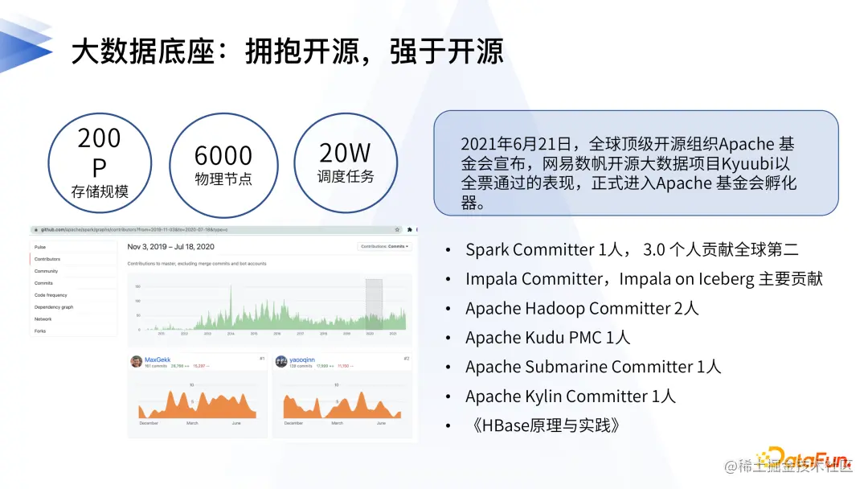Open the MaxGekk profile link
This screenshot has width=868, height=489.
(x=158, y=360)
